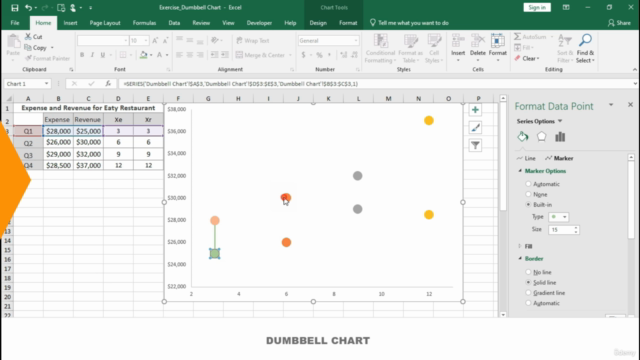Expand the Fill section
This screenshot has height=360, width=640.
click(x=520, y=246)
